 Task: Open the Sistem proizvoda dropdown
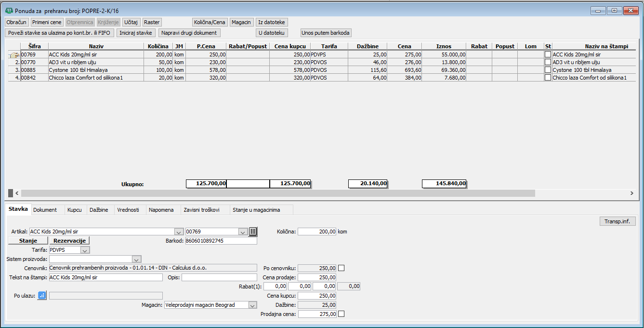136,259
